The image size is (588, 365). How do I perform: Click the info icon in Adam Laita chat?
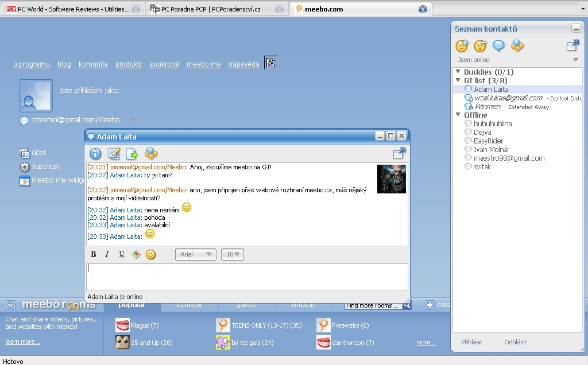95,154
